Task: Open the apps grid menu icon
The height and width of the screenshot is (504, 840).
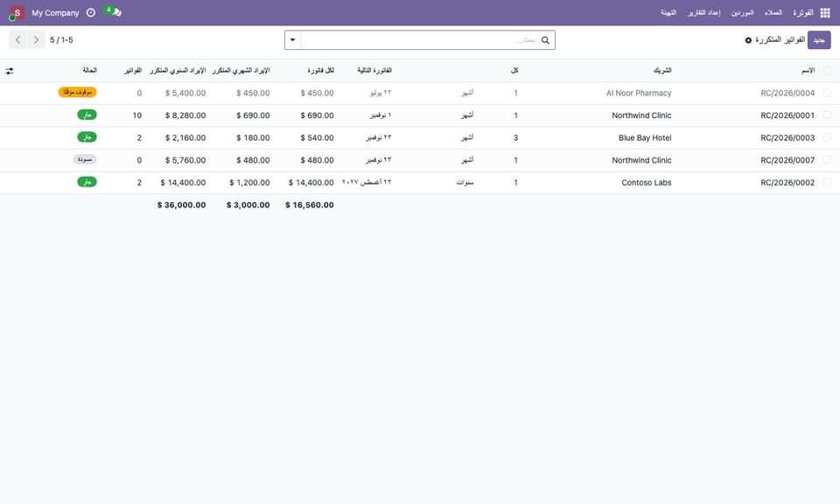Action: click(825, 13)
